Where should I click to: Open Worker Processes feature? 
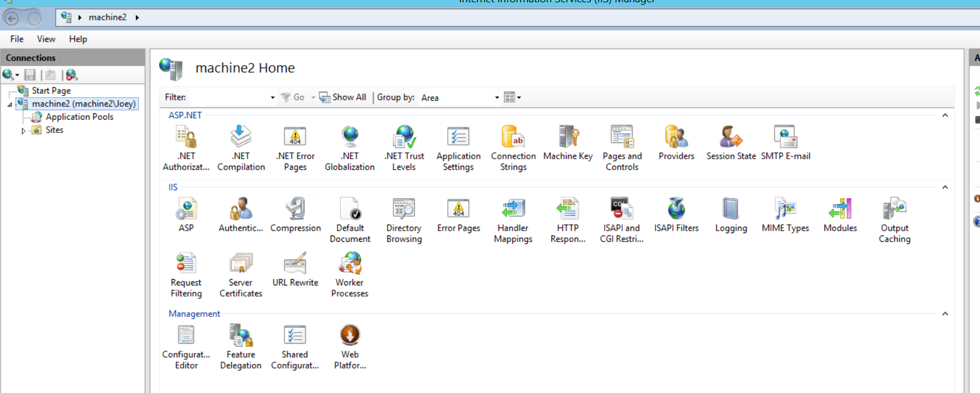[350, 275]
